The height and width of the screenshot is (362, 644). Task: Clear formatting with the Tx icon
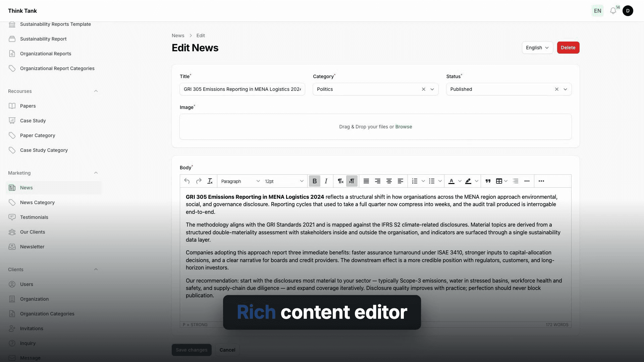210,181
